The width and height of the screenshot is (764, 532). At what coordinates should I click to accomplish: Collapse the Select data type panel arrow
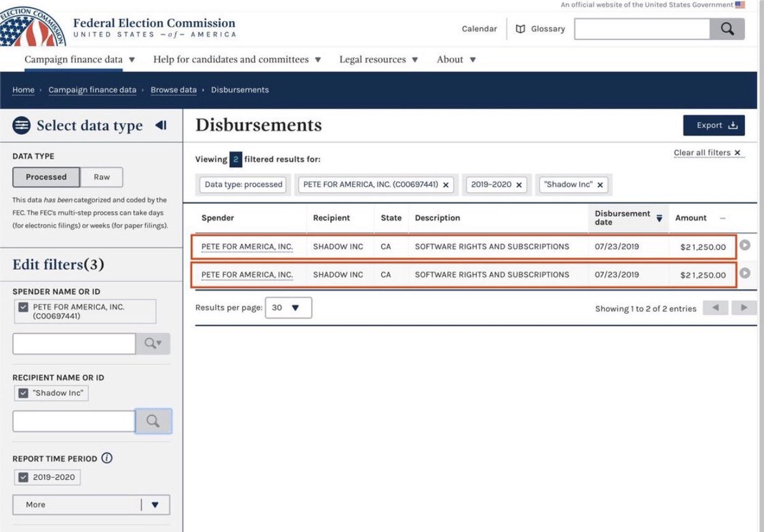click(160, 125)
